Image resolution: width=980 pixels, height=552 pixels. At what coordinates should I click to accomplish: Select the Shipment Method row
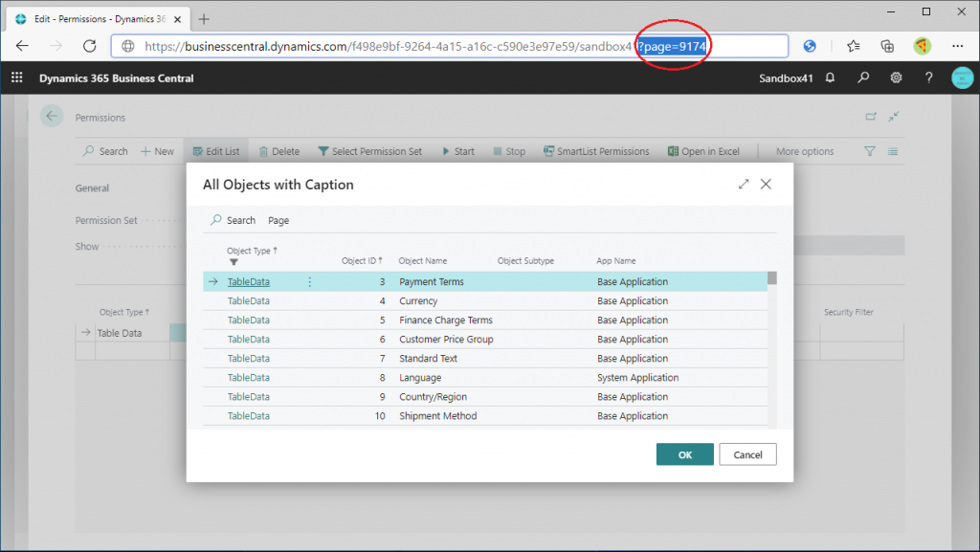coord(437,416)
